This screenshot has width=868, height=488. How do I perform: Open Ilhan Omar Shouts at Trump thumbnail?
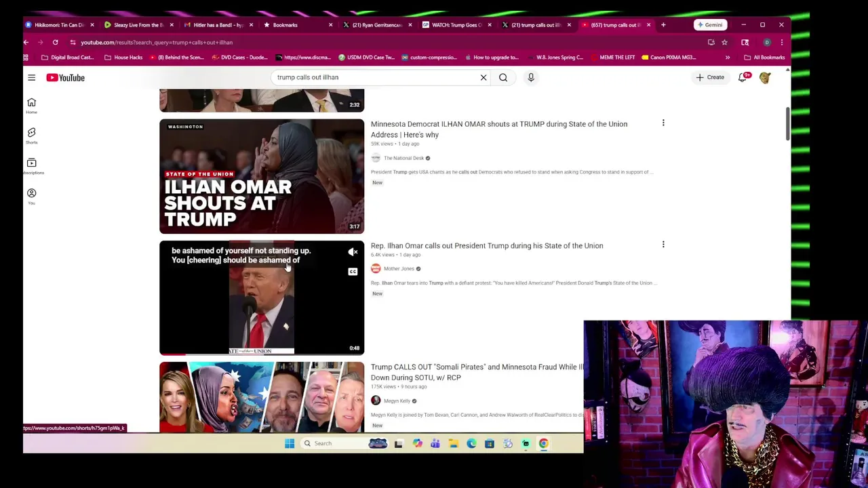(262, 176)
